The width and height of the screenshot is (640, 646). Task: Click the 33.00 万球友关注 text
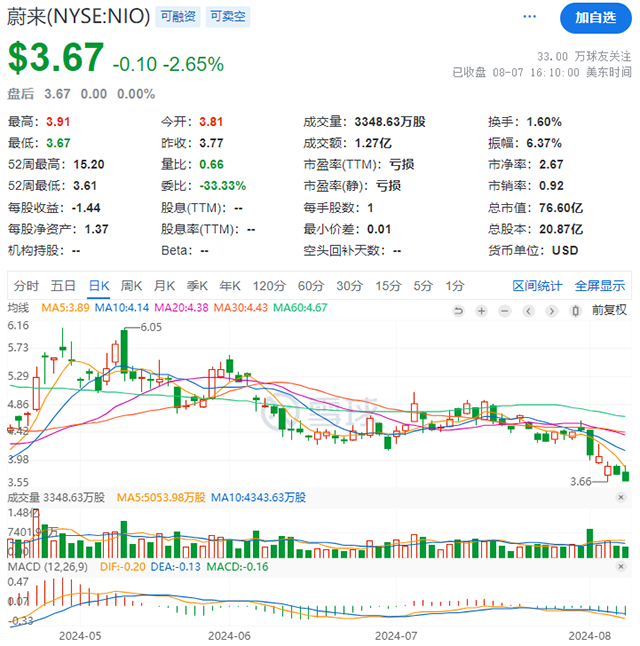(584, 56)
